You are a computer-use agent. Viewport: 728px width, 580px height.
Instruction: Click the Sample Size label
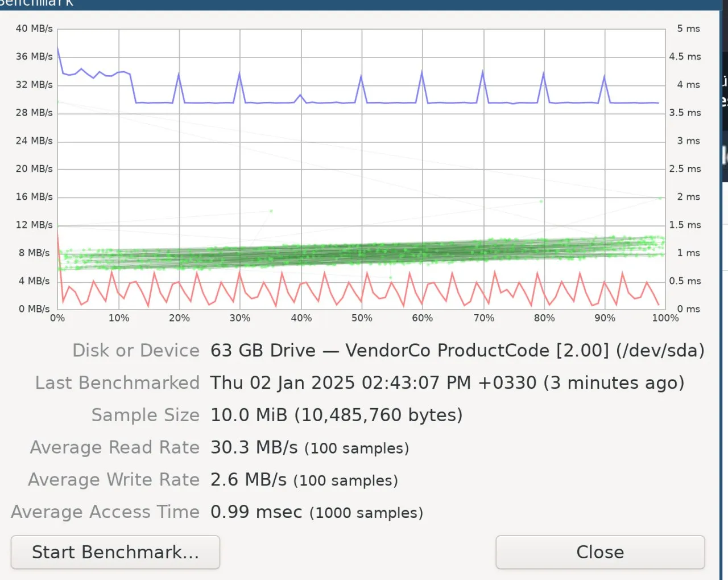click(x=145, y=416)
